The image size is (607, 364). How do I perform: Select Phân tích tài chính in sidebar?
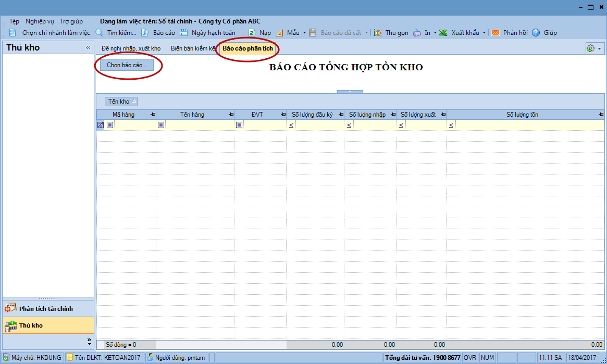pyautogui.click(x=46, y=309)
